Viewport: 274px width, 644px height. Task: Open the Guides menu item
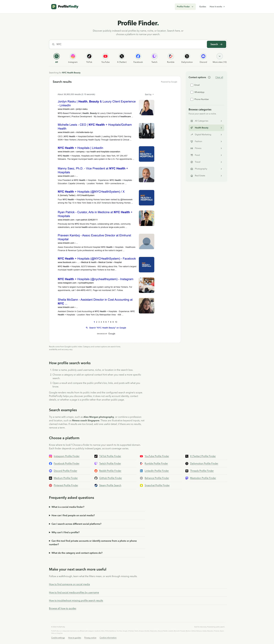[203, 7]
